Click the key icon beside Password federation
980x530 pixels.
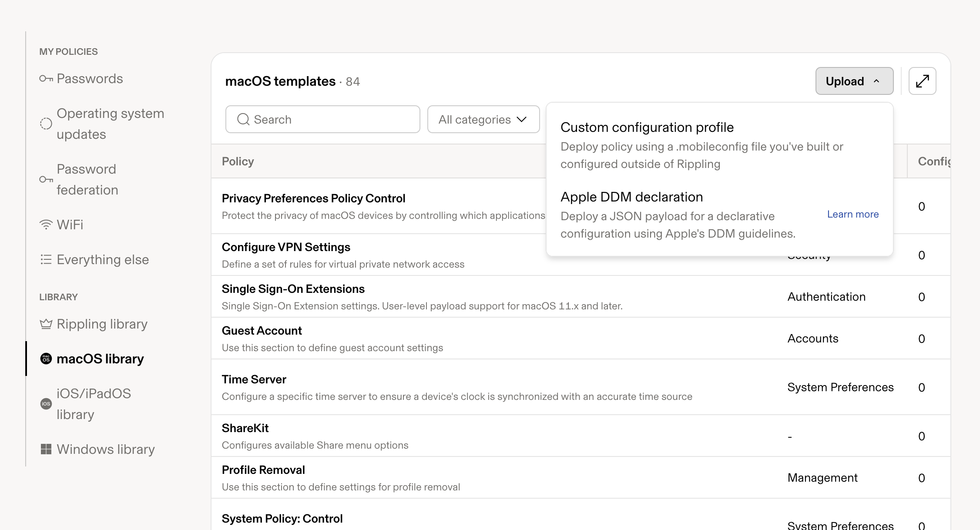click(x=46, y=180)
